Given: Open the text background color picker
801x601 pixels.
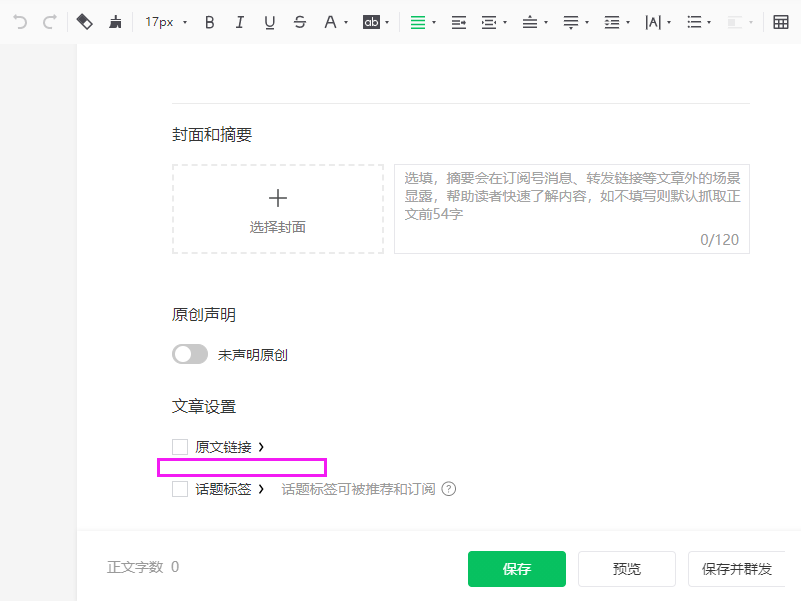Looking at the screenshot, I should click(376, 22).
